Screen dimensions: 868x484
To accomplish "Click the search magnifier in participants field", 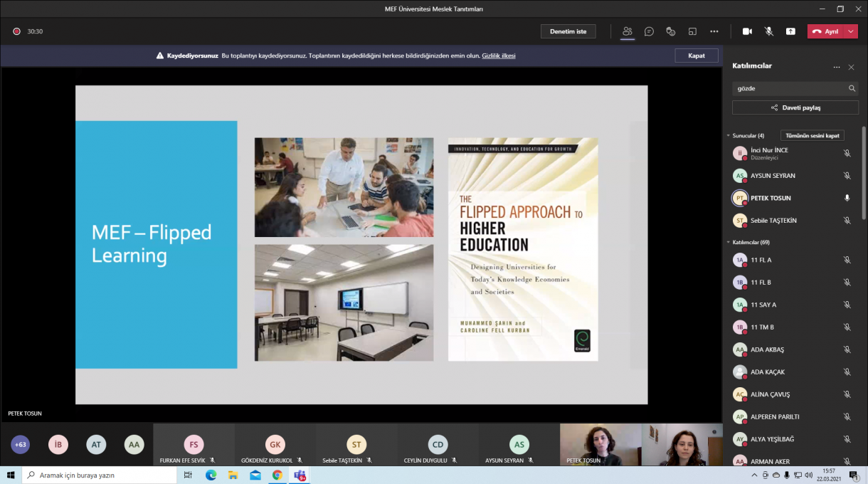I will point(852,88).
